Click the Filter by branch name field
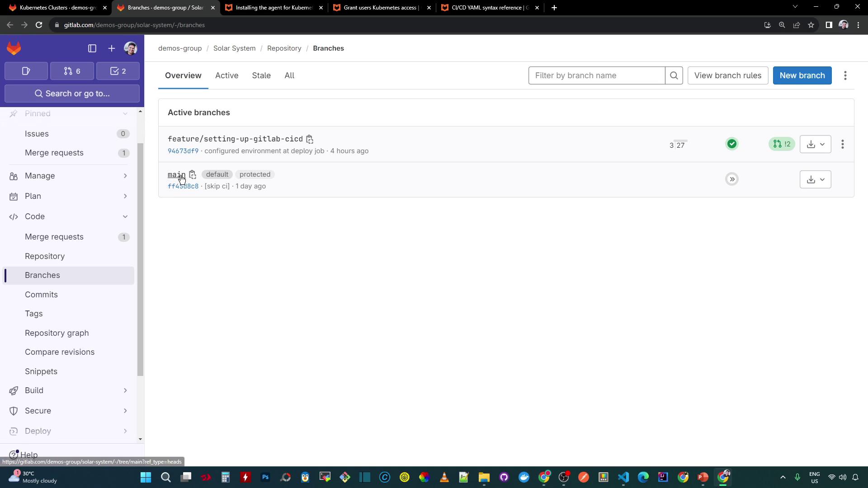Image resolution: width=868 pixels, height=488 pixels. click(597, 75)
